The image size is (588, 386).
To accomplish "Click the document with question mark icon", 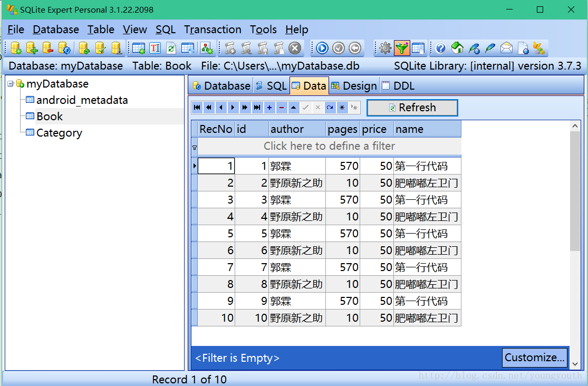I will tap(523, 48).
